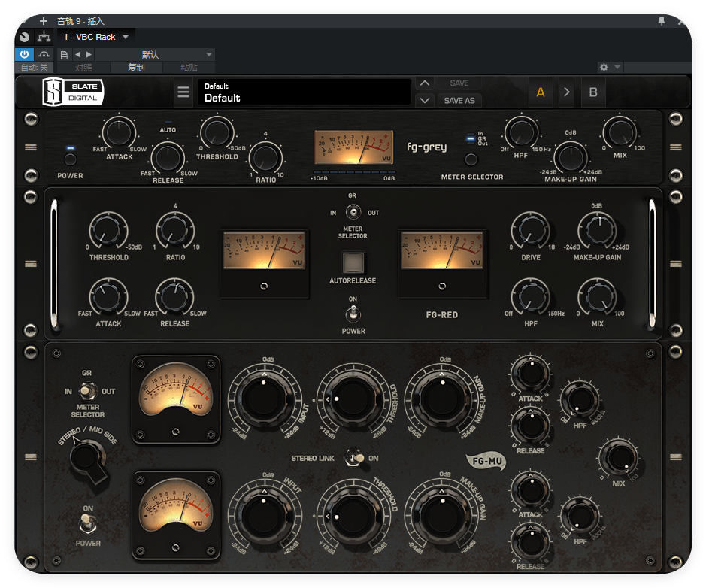
Task: Toggle FG-Grey POWER button
Action: [x=70, y=159]
